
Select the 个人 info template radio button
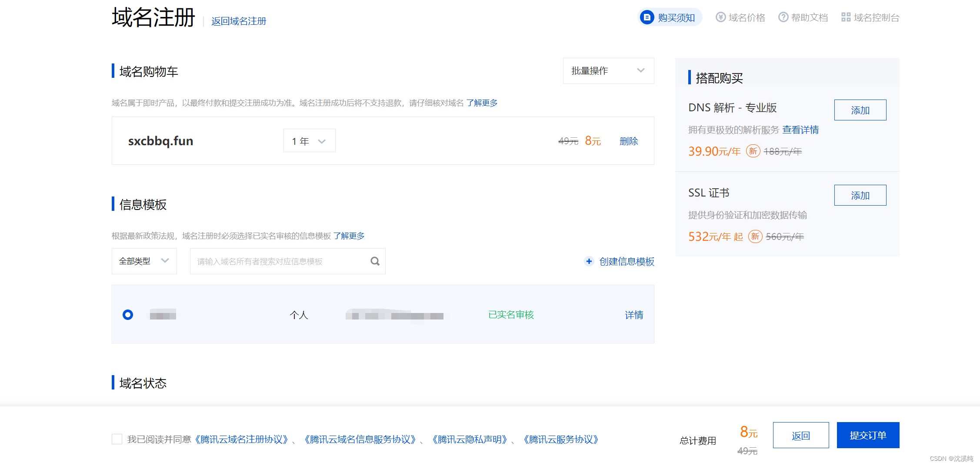tap(128, 315)
